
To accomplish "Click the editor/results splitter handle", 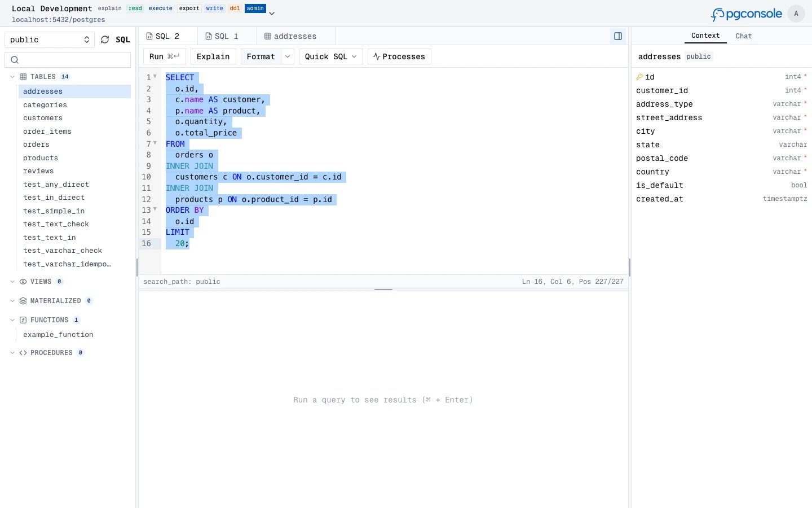I will point(383,290).
